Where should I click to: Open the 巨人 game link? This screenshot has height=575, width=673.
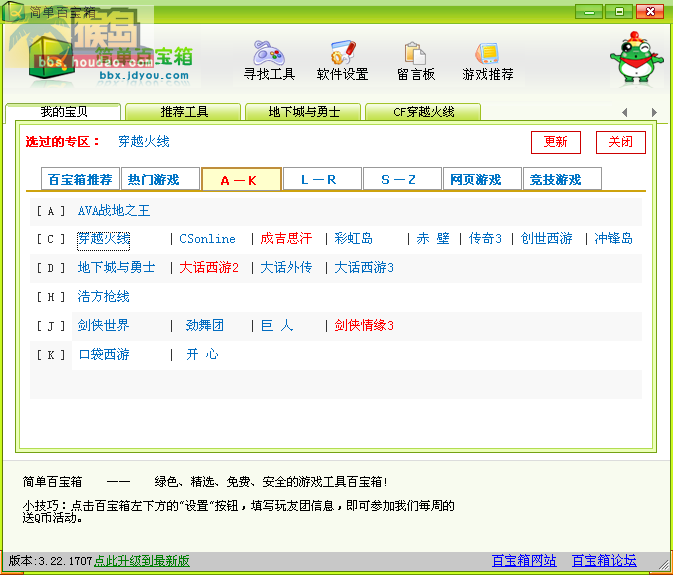pos(277,325)
